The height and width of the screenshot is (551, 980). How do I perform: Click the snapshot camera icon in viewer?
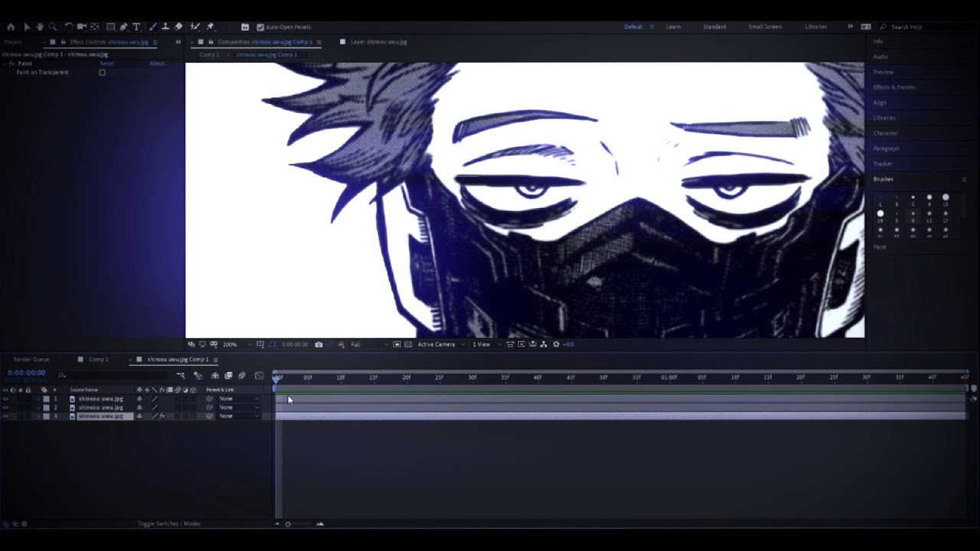pos(318,344)
